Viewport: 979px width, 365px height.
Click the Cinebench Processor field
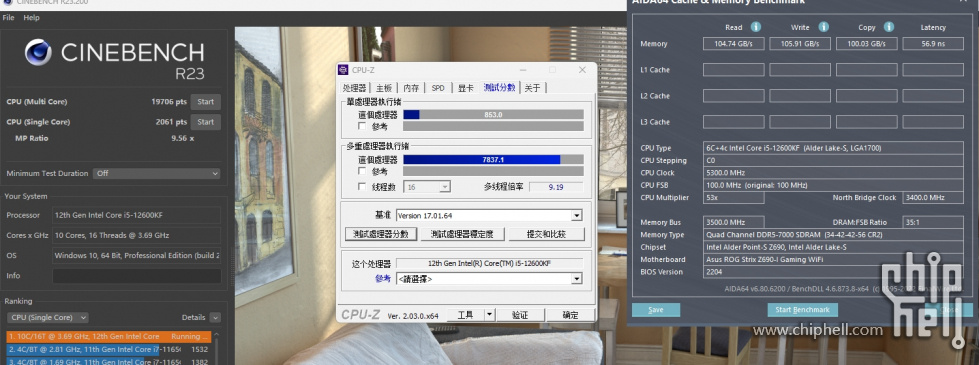136,215
